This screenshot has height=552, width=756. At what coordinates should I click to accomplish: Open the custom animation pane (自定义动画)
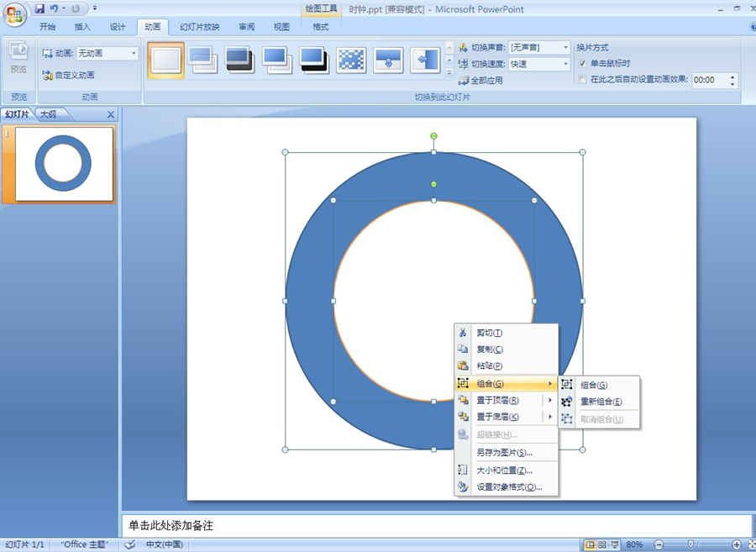pos(69,75)
